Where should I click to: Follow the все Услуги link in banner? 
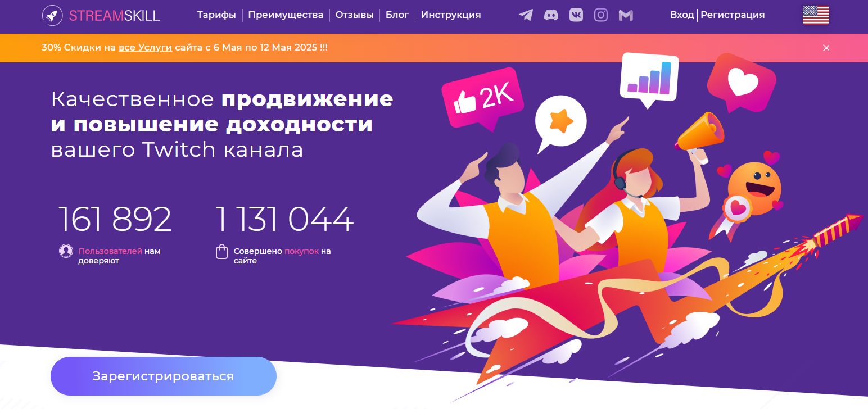(x=145, y=48)
